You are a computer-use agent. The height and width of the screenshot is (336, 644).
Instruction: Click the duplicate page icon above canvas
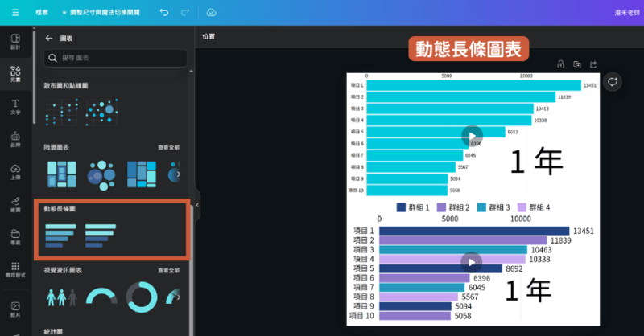coord(577,64)
